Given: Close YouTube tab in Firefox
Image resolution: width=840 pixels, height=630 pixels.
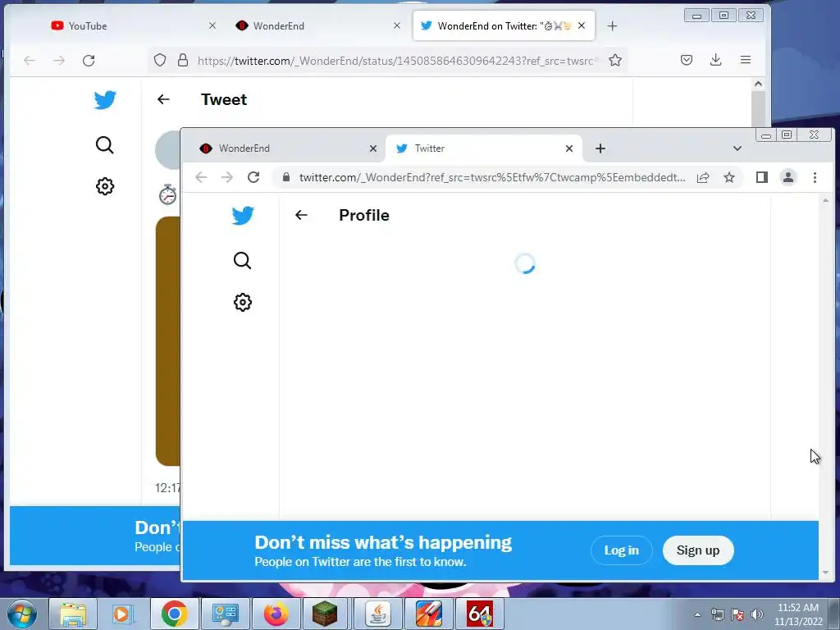Looking at the screenshot, I should [212, 25].
